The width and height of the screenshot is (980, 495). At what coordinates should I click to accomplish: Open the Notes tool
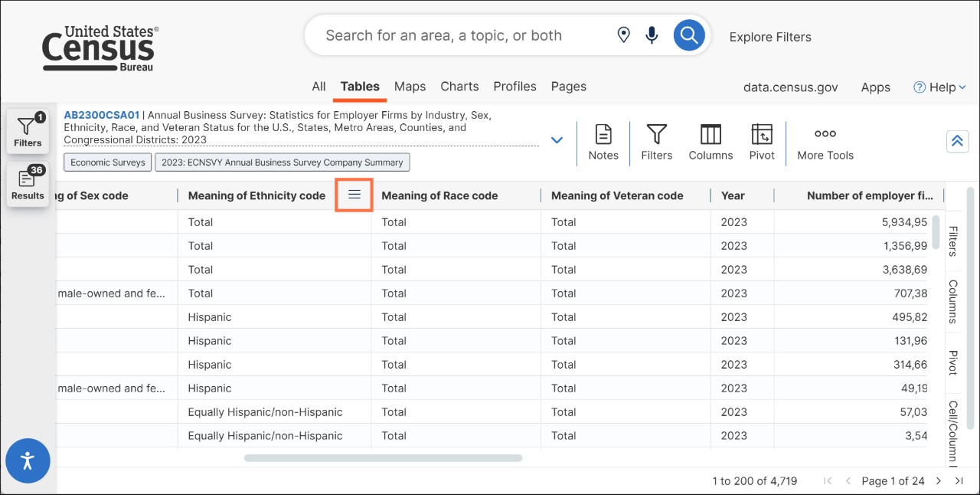(x=603, y=143)
